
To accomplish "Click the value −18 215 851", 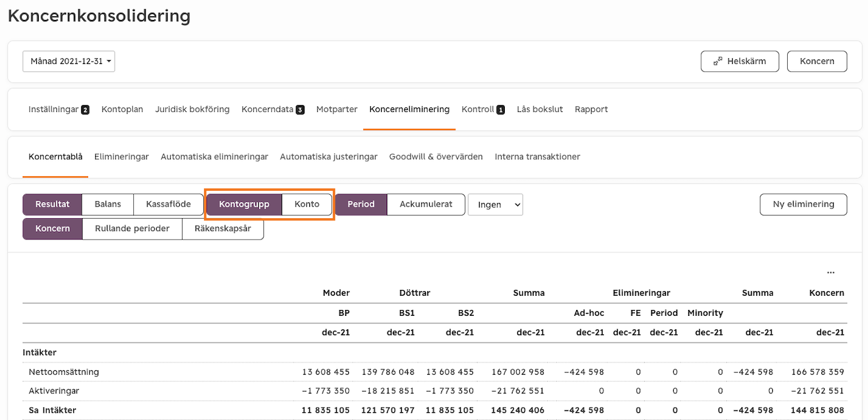I will pyautogui.click(x=388, y=391).
